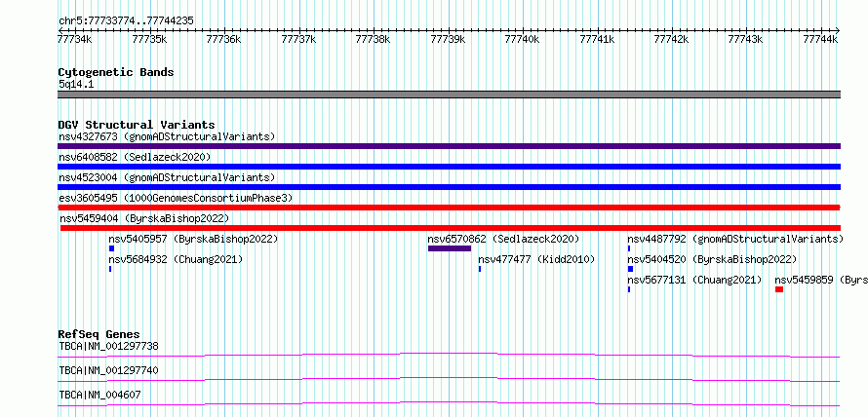The image size is (868, 417).
Task: Click the nsv5404520 (ByrskaBishop2022) label
Action: (712, 259)
